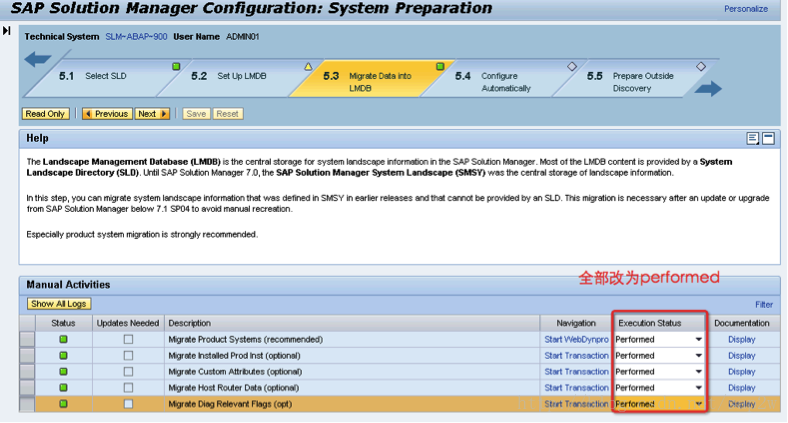Click Show All Logs button

(x=59, y=304)
